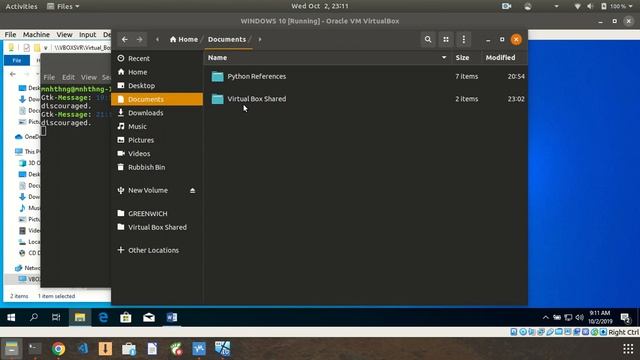640x360 pixels.
Task: Open VirtualBox Input menu
Action: [x=87, y=35]
